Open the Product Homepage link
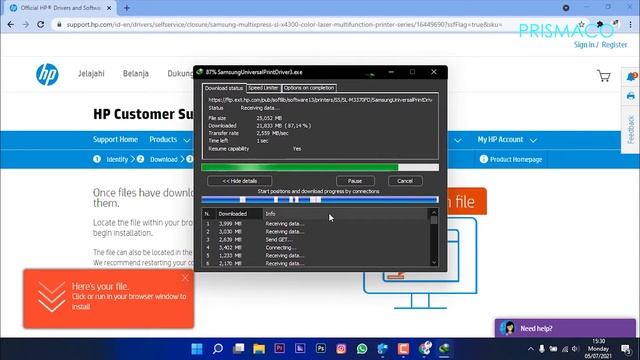This screenshot has width=640, height=360. click(x=516, y=159)
